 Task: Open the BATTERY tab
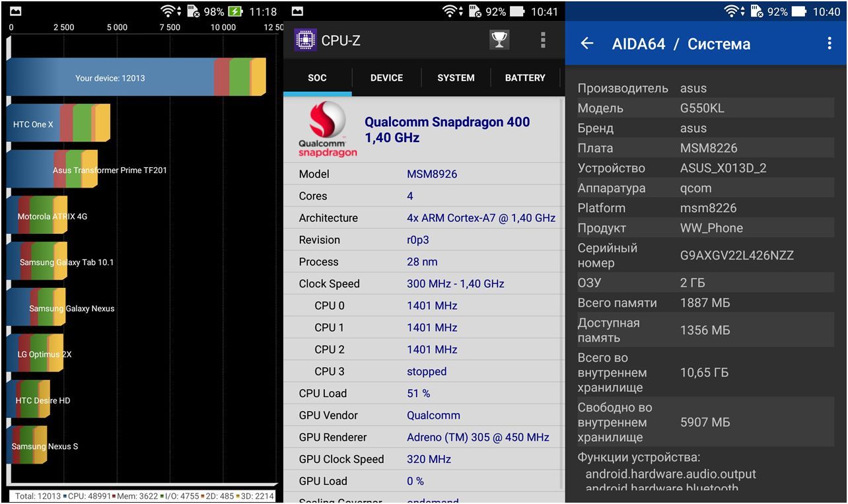pyautogui.click(x=525, y=78)
